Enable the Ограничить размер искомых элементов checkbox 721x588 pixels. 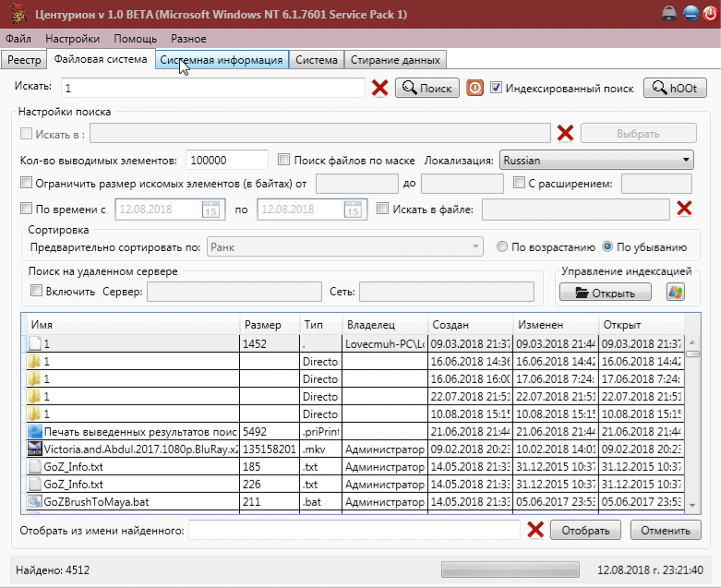point(26,183)
